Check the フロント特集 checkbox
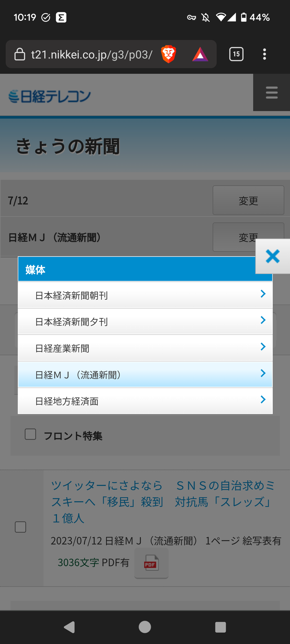 click(31, 434)
